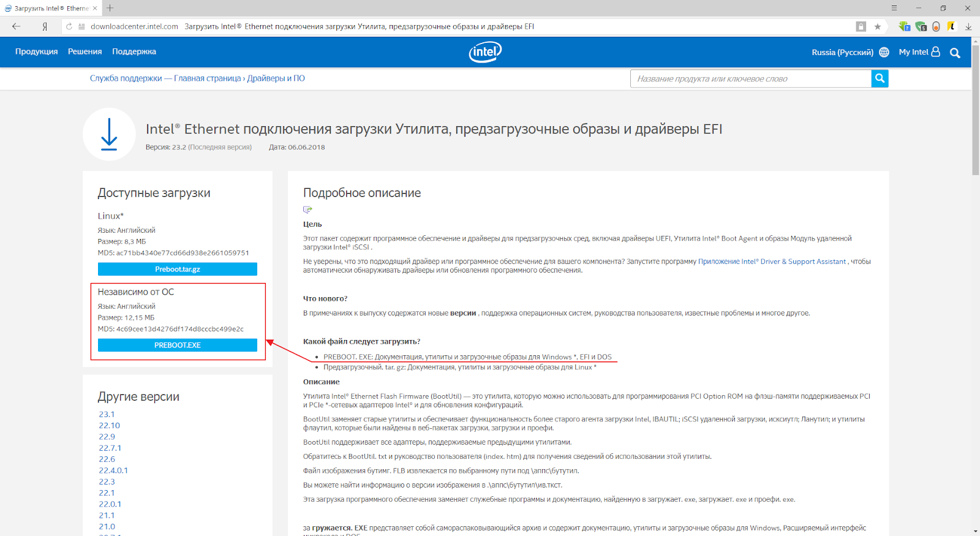Viewport: 980px width, 536px height.
Task: Open version 22.6 link
Action: tap(107, 459)
